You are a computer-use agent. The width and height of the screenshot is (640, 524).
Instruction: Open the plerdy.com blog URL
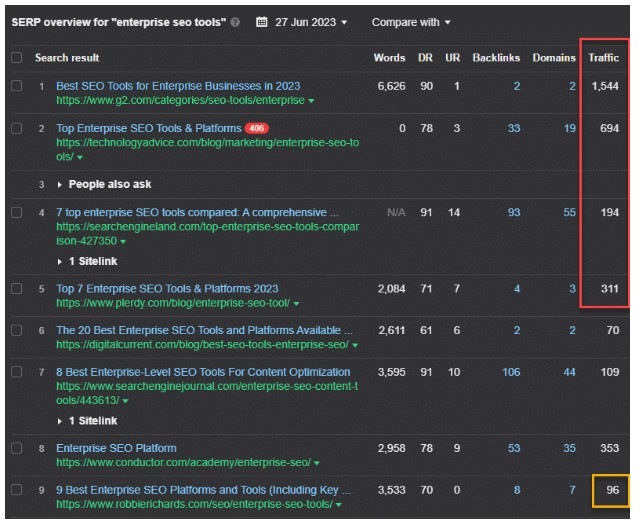click(x=173, y=303)
